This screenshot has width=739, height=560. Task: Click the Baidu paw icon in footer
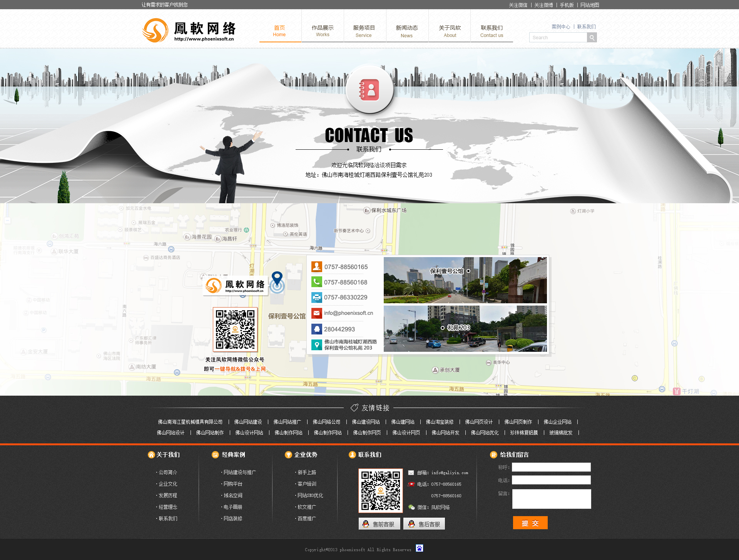419,548
